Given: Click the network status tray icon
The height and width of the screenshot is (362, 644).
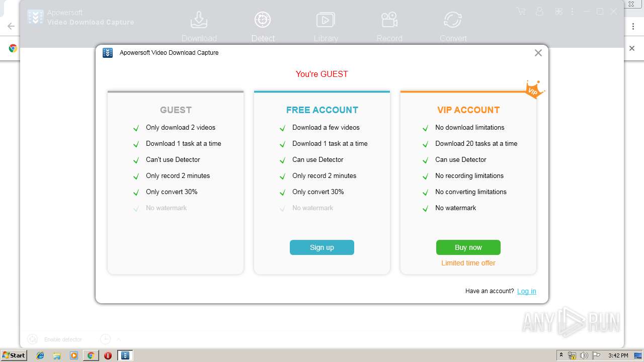Looking at the screenshot, I should pyautogui.click(x=572, y=355).
